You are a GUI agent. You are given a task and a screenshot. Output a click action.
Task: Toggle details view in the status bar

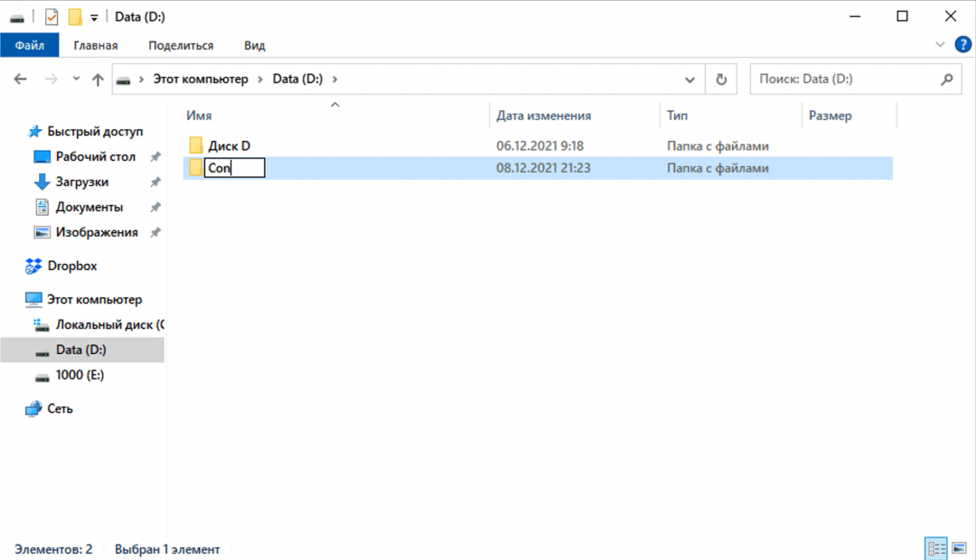(936, 548)
